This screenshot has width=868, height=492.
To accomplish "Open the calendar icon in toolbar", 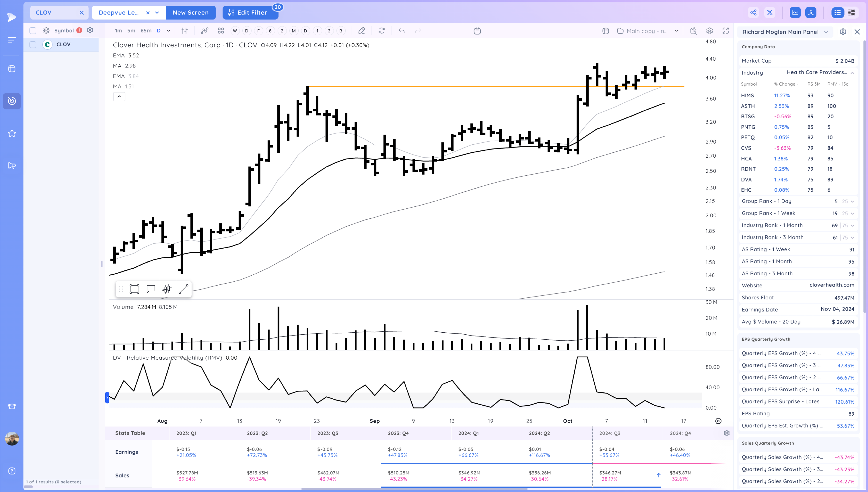I will [x=477, y=31].
